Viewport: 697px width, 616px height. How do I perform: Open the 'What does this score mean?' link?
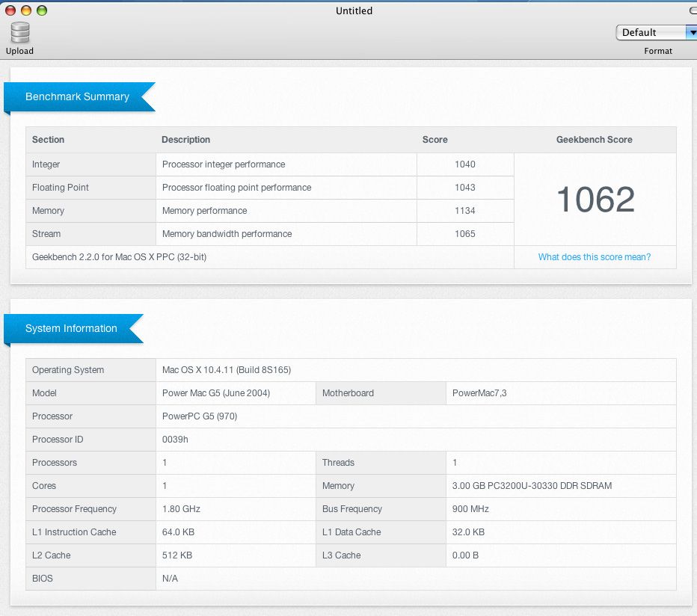pos(595,257)
